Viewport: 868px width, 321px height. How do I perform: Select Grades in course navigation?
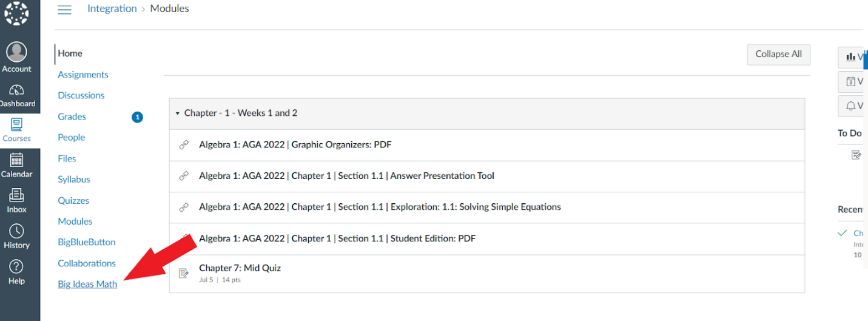coord(72,117)
